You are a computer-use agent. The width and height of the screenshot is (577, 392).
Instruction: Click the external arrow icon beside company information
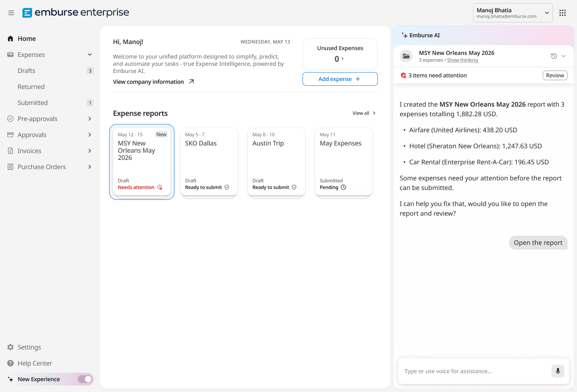(192, 82)
